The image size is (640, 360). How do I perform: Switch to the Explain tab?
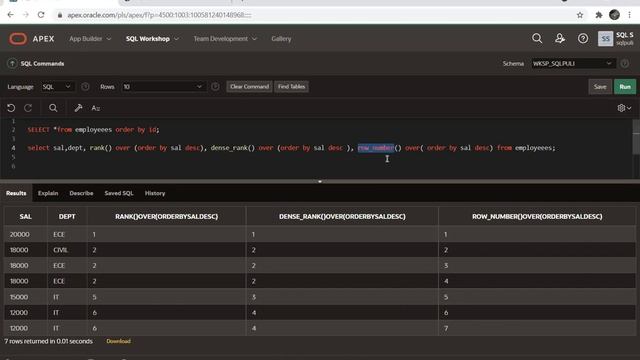tap(48, 193)
